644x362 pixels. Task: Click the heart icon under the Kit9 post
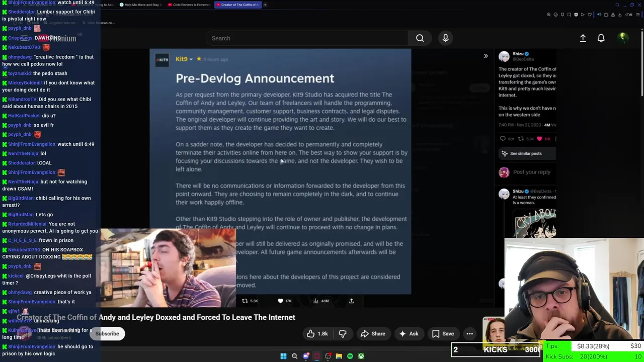pos(280,301)
